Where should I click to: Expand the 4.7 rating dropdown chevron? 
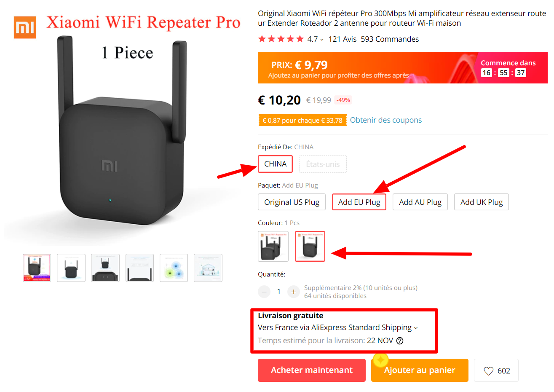[322, 40]
